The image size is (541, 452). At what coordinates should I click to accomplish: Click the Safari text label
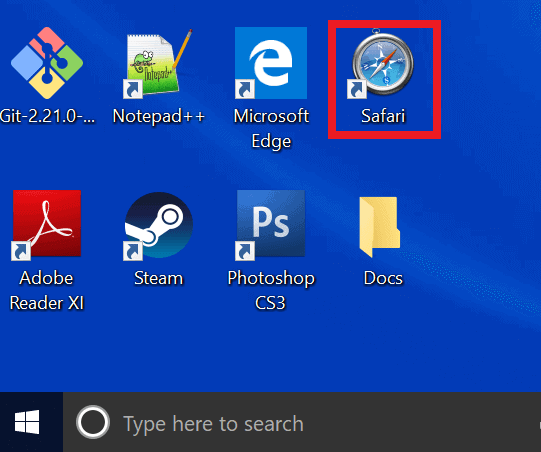pos(383,116)
